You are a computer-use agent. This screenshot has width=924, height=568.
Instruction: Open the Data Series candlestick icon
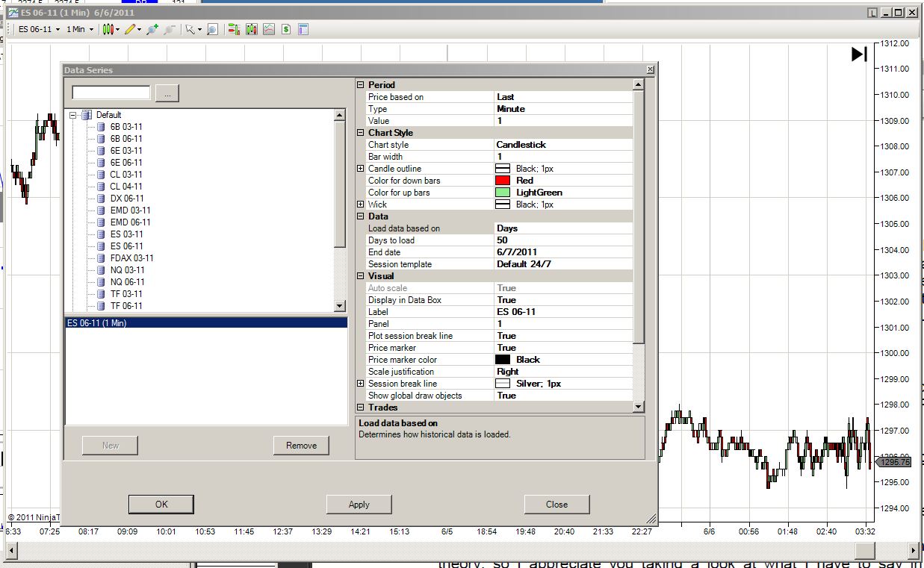251,29
